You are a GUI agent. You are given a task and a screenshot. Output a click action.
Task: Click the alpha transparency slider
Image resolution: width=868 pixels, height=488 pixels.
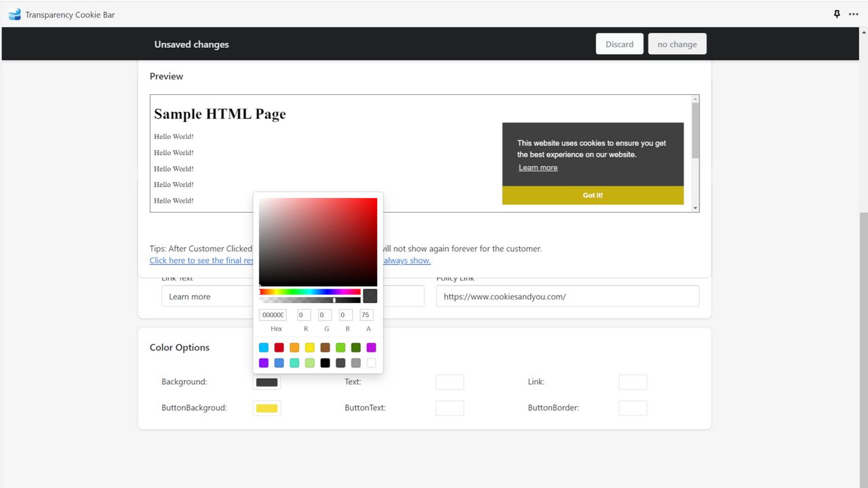310,300
